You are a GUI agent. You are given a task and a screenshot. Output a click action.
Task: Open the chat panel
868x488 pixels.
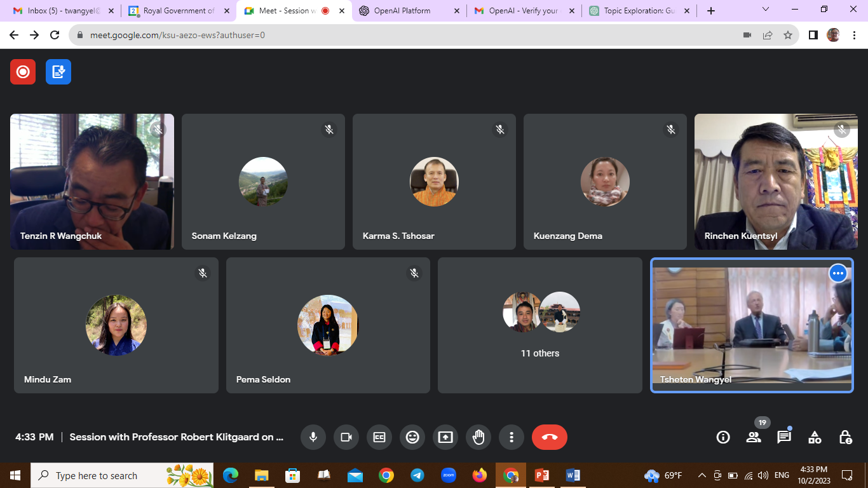(784, 437)
